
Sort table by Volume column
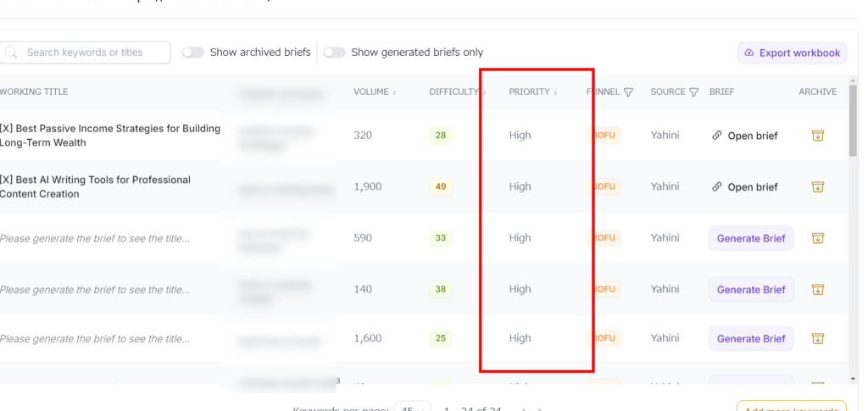[375, 92]
